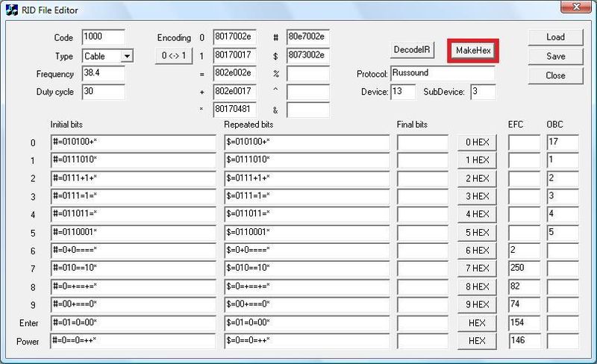Click the MakeHex button
The height and width of the screenshot is (364, 597).
(474, 50)
